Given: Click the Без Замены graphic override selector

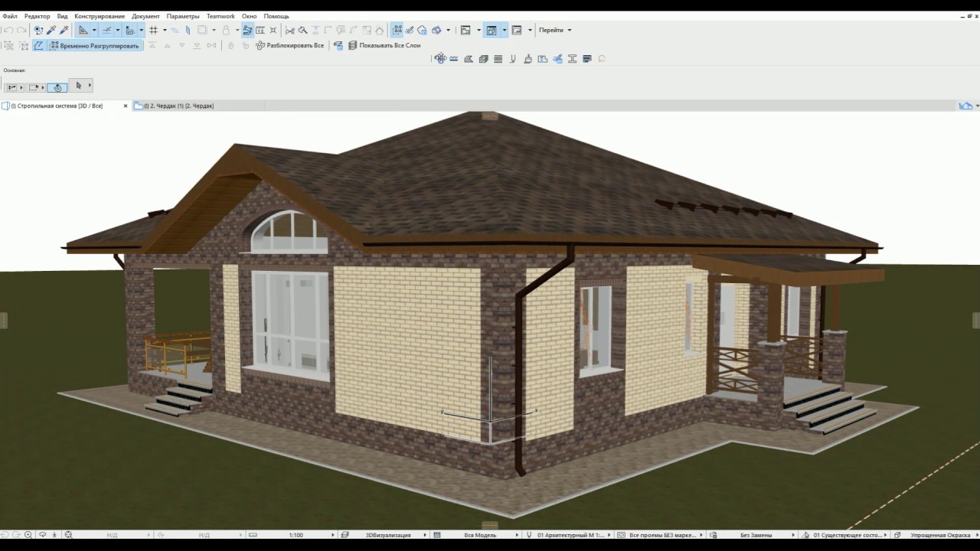Looking at the screenshot, I should coord(756,535).
